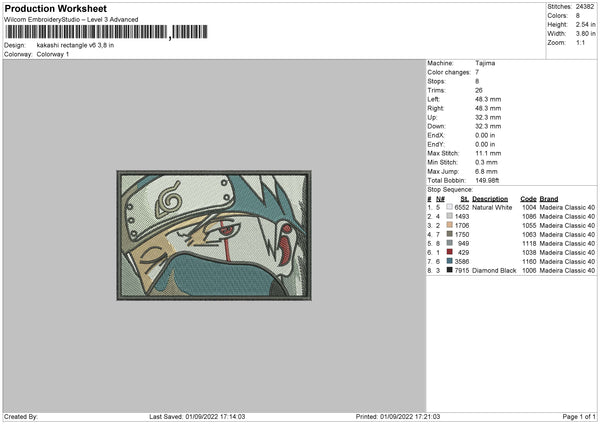Select stitch count '7915' in stop sequence
Screen dimensions: 600x424
461,271
